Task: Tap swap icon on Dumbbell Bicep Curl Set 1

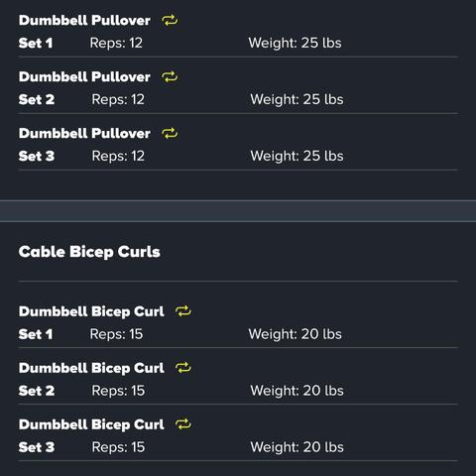Action: pyautogui.click(x=183, y=311)
